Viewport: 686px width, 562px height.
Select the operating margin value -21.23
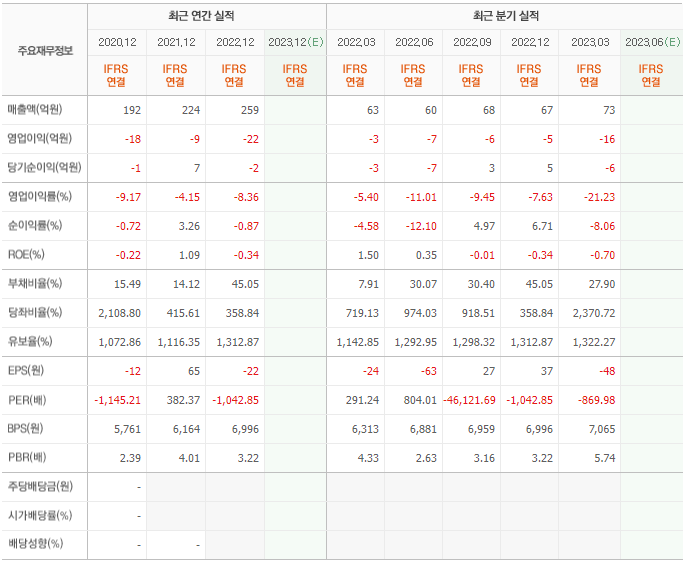[599, 197]
